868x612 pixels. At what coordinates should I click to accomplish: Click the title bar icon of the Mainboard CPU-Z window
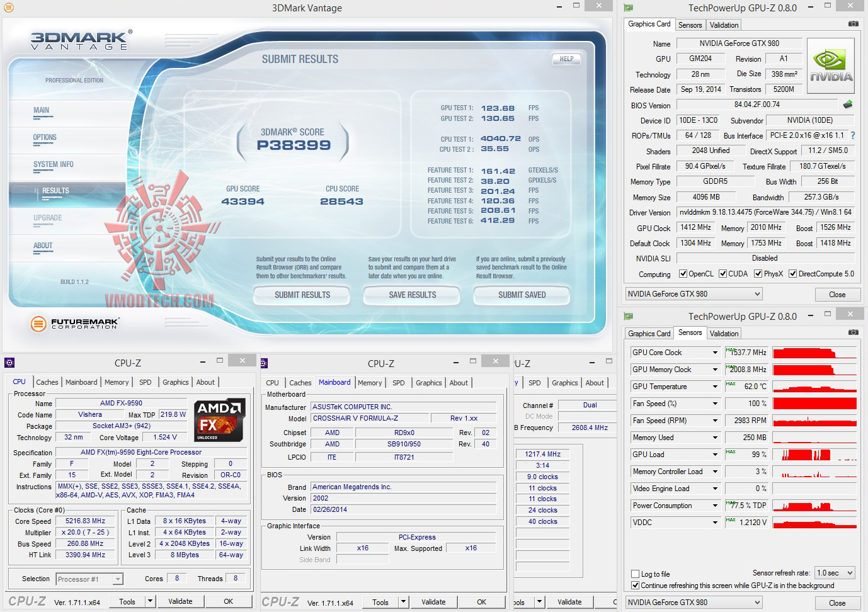264,363
